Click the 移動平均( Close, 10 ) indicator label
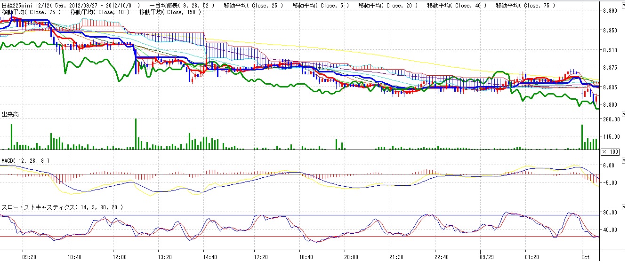644x269 pixels. click(x=100, y=12)
